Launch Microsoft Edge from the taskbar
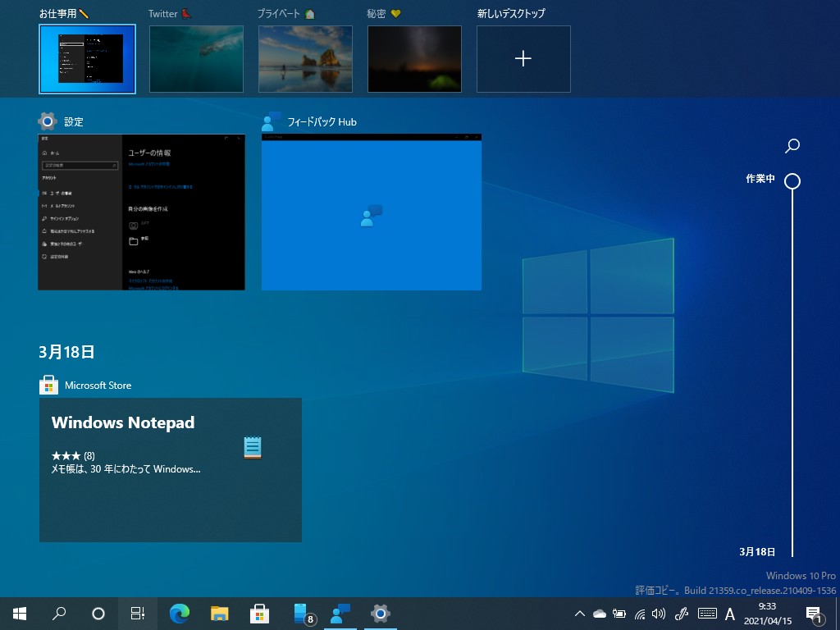The width and height of the screenshot is (840, 630). [180, 614]
